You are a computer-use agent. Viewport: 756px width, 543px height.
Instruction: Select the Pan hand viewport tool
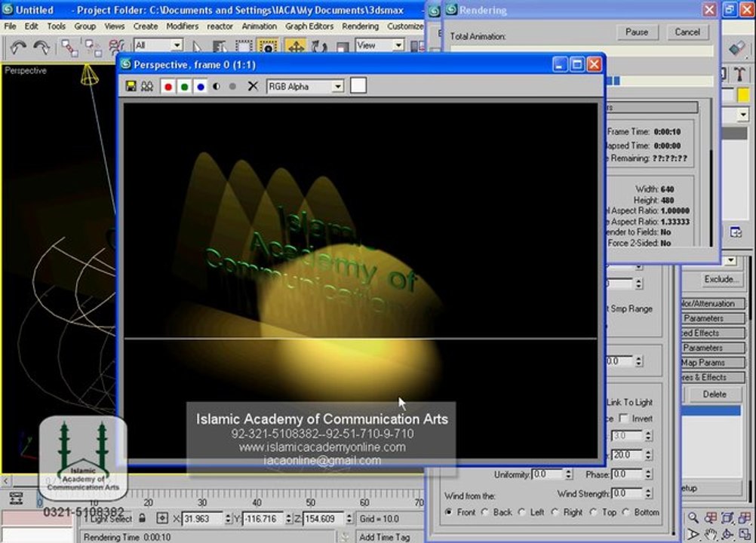click(710, 534)
